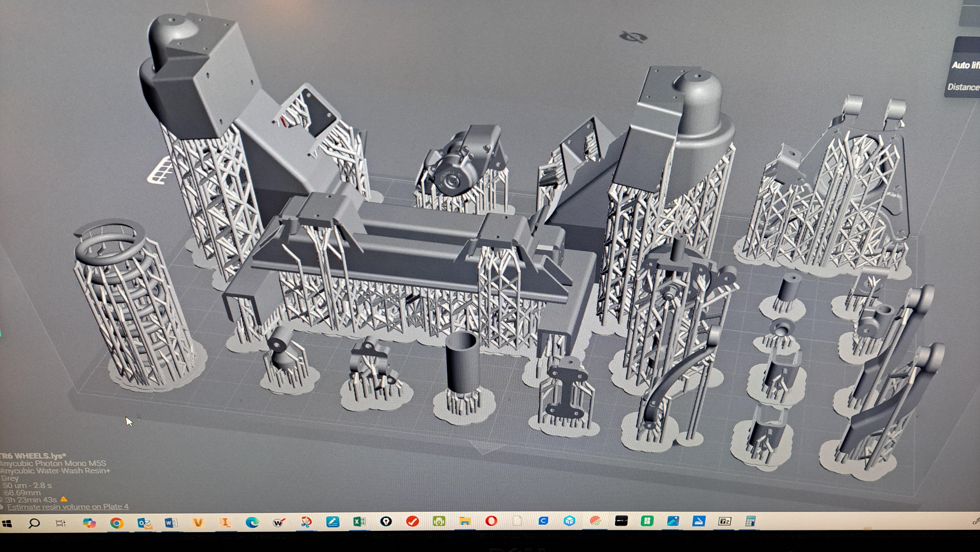Open Calculator from taskbar
980x552 pixels.
[x=750, y=521]
